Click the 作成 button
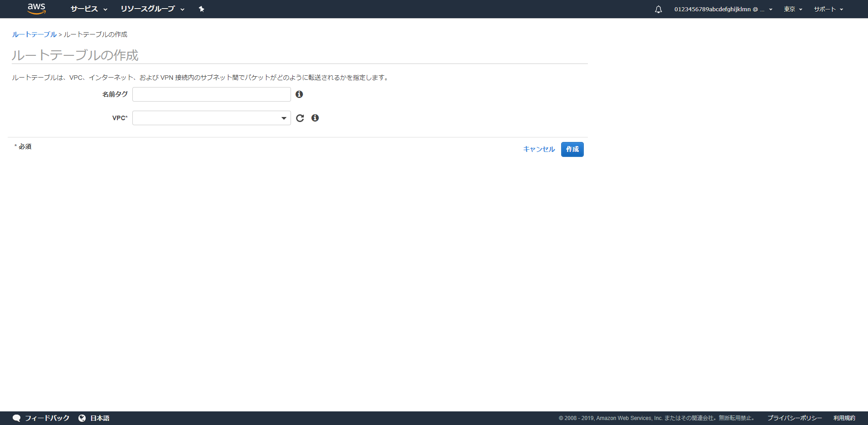The image size is (868, 425). [572, 149]
